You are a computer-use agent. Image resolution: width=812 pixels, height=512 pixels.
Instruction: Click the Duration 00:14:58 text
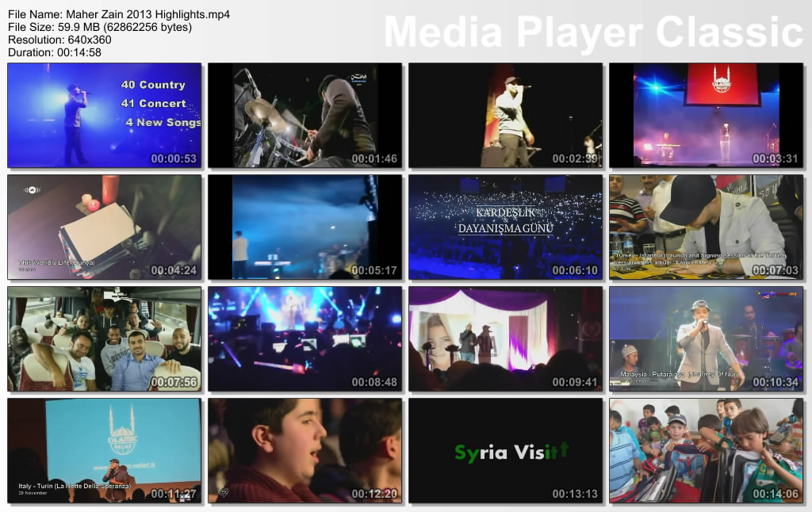point(54,52)
